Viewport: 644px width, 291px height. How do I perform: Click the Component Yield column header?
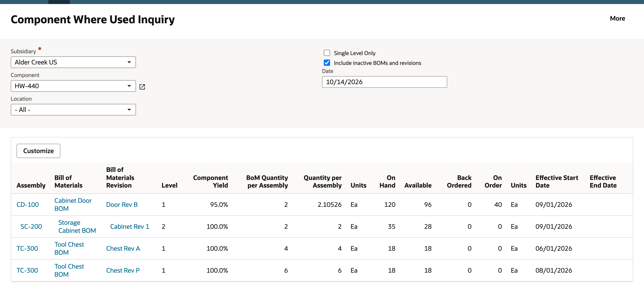(210, 182)
